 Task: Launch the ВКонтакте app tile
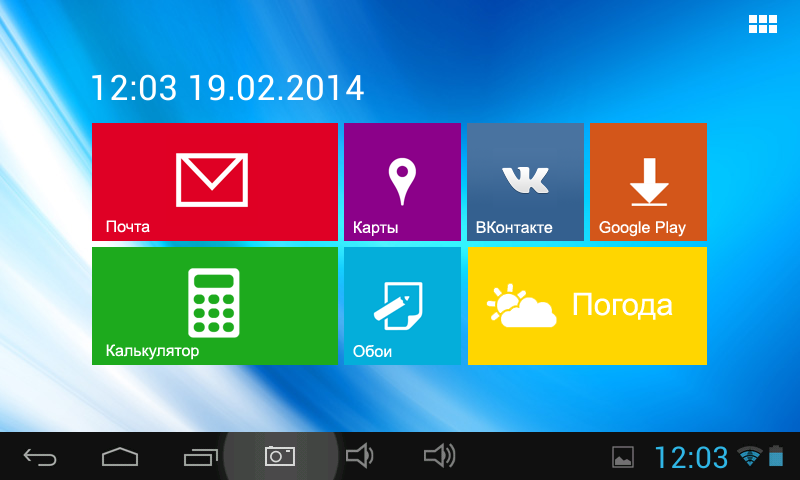coord(525,182)
